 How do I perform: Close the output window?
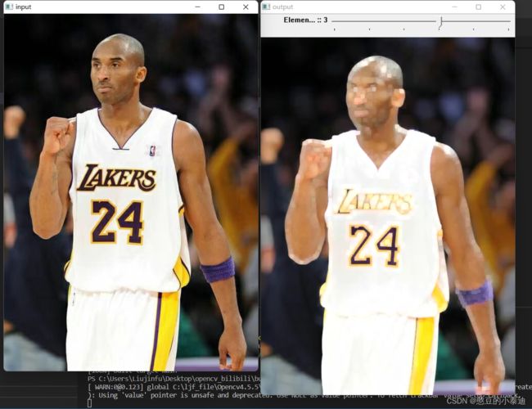pyautogui.click(x=503, y=7)
